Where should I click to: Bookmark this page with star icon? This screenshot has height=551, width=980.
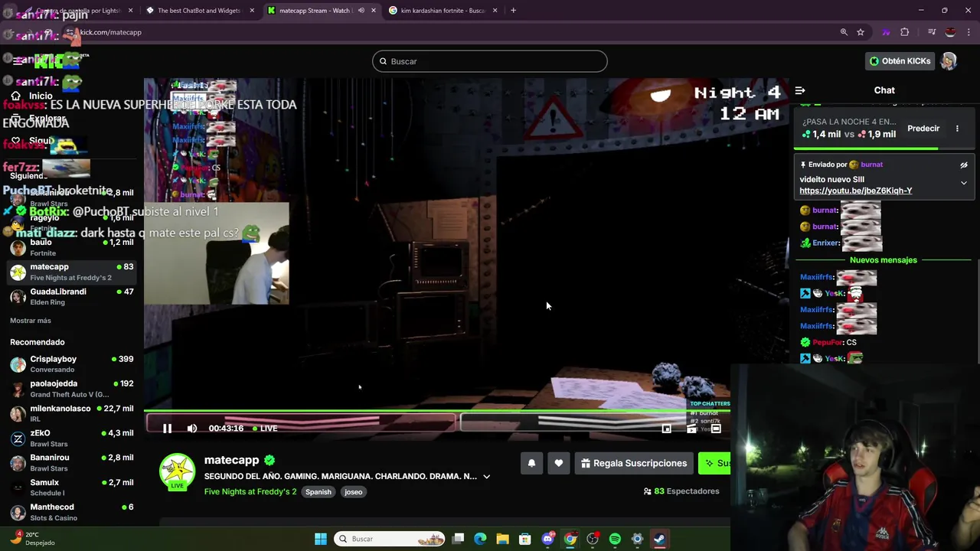[x=861, y=32]
